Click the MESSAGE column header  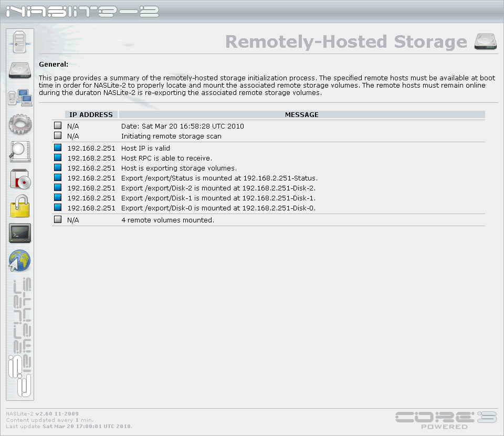[302, 115]
